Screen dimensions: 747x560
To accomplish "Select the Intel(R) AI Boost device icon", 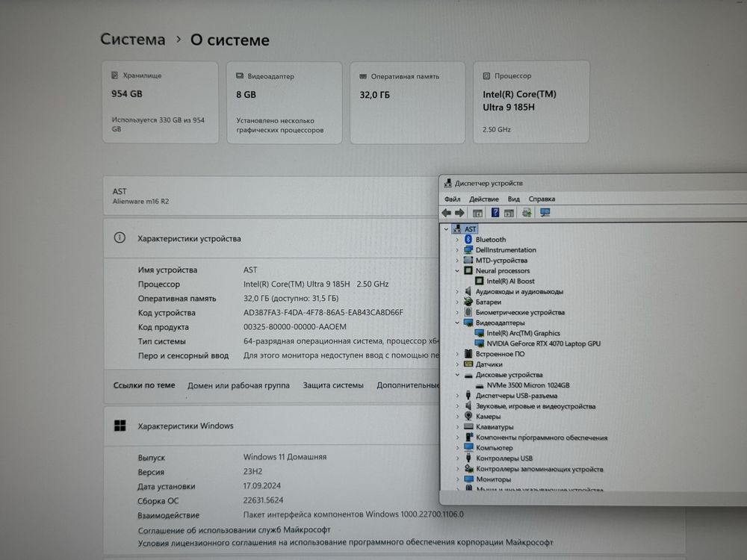I will coord(480,281).
